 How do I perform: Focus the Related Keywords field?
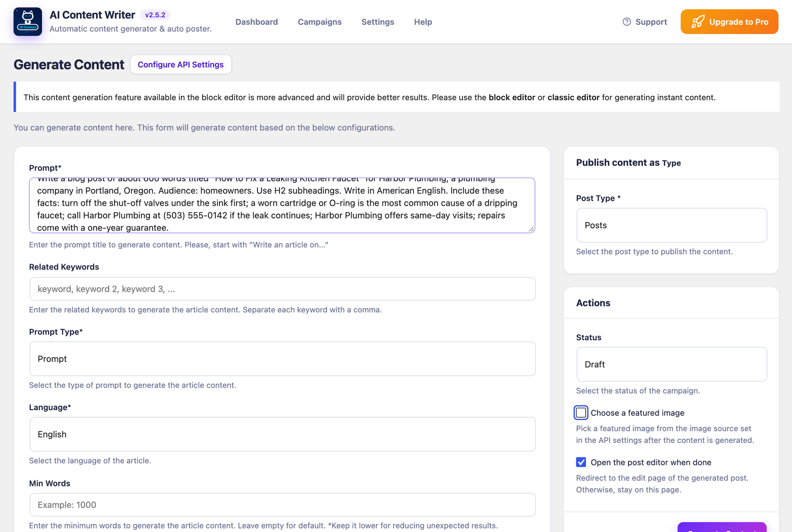point(282,289)
